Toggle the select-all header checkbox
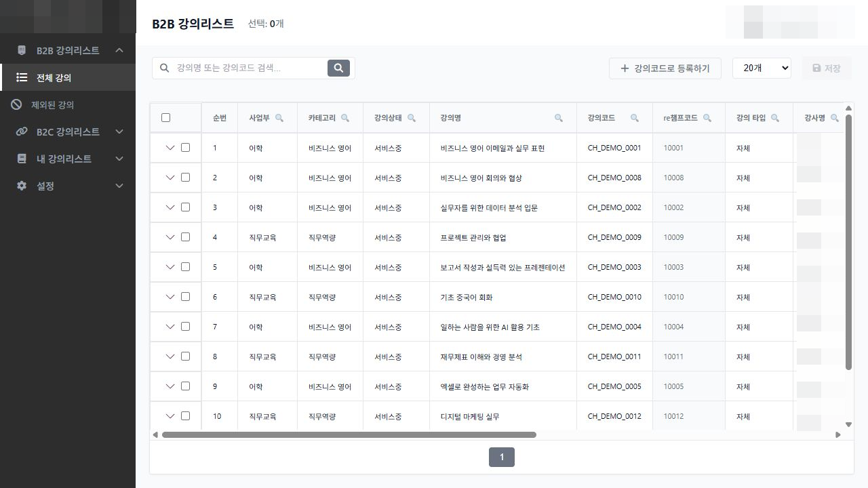Viewport: 868px width, 488px height. (x=165, y=118)
